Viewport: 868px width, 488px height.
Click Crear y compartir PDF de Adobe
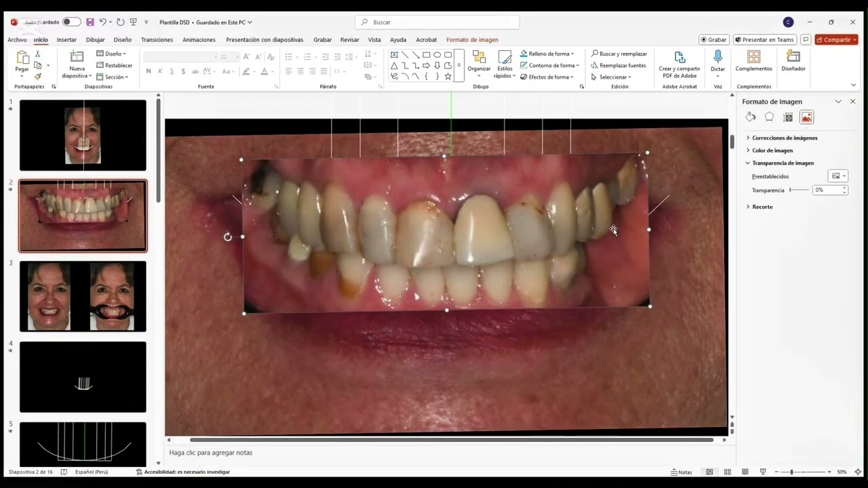click(x=679, y=64)
